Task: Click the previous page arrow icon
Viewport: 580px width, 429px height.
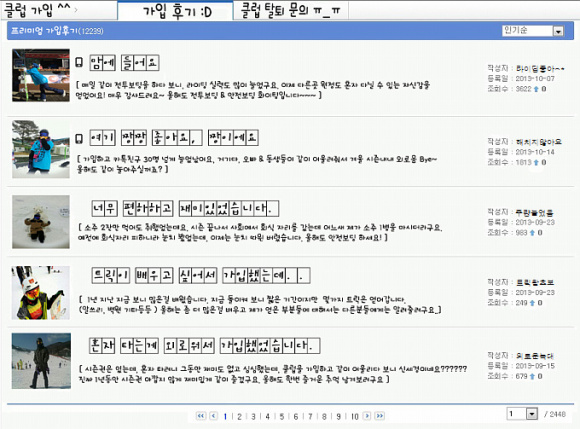Action: 214,416
